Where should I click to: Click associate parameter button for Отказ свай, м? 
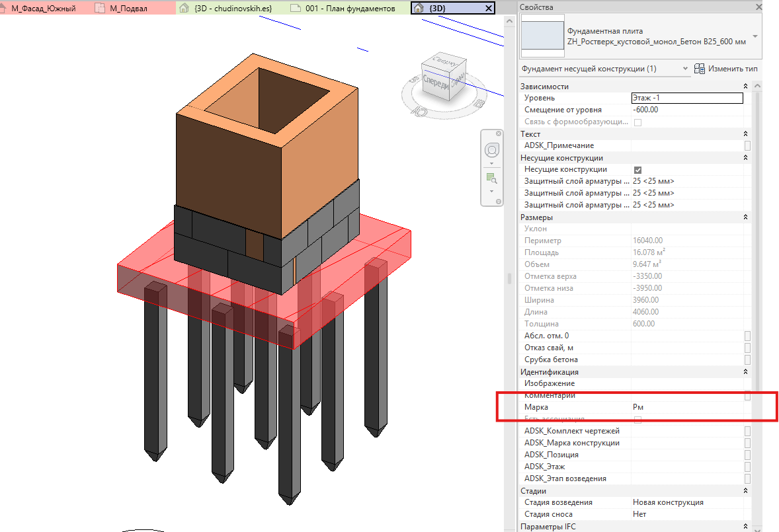tap(747, 348)
